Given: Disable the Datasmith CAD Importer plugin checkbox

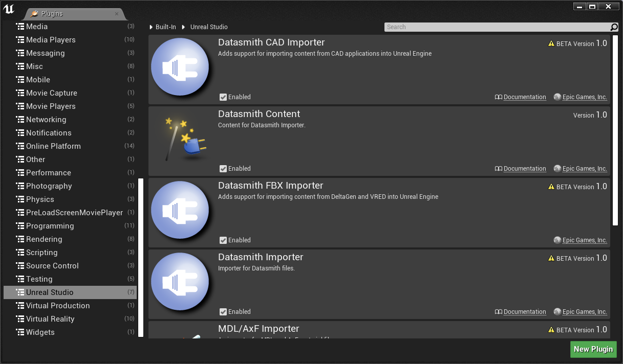Looking at the screenshot, I should [x=223, y=97].
